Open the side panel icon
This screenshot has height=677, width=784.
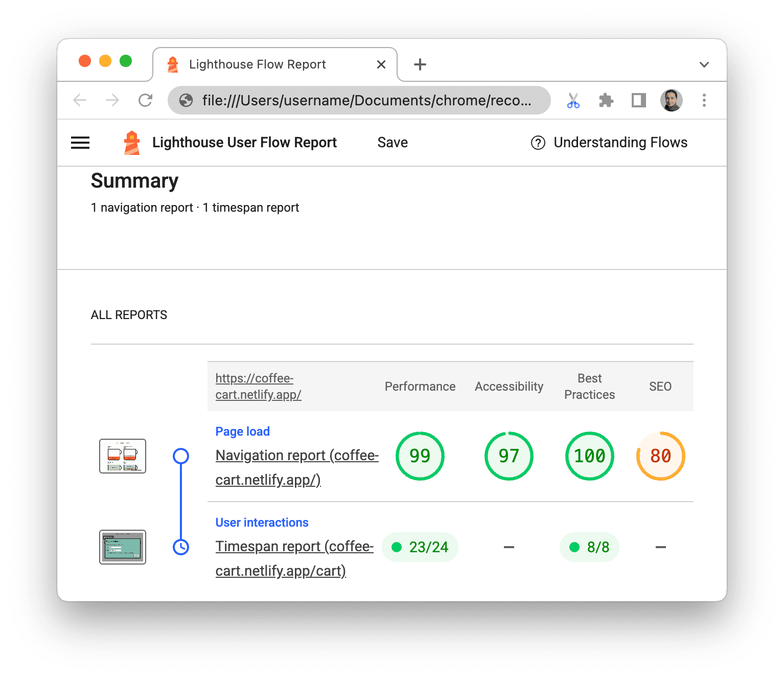pos(638,100)
